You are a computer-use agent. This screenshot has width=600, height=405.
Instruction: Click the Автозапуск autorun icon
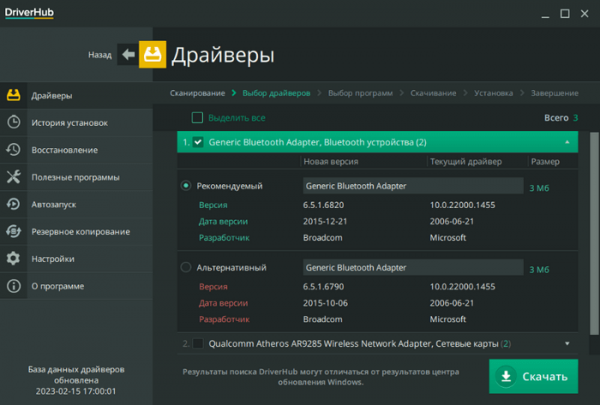(x=13, y=204)
